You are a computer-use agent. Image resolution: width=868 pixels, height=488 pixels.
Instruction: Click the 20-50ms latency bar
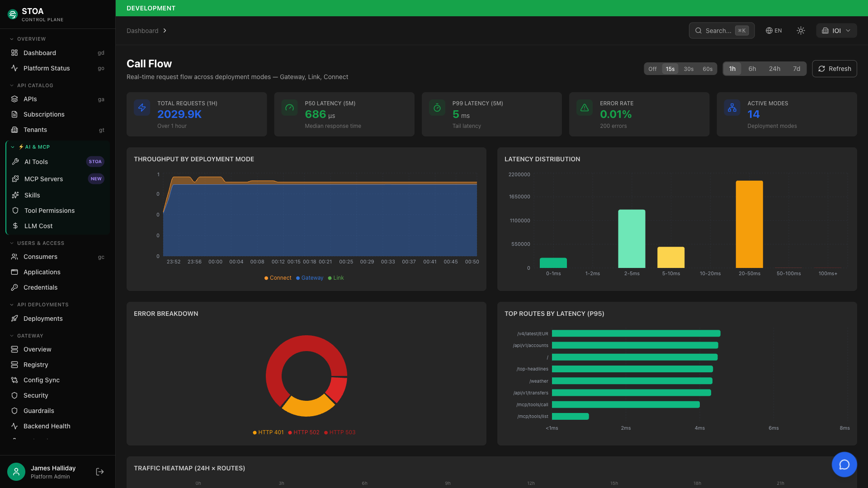[749, 224]
